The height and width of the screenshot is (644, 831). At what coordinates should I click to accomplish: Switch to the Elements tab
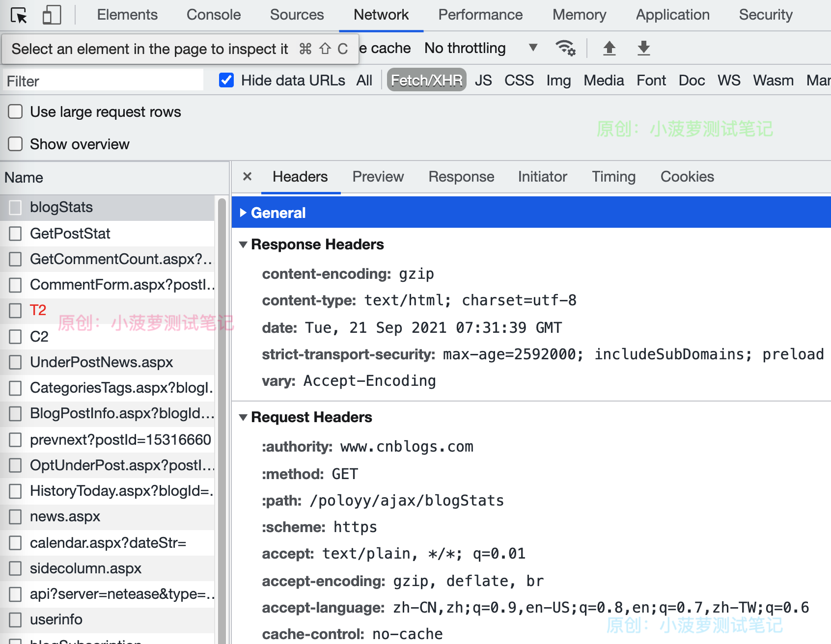(x=127, y=15)
